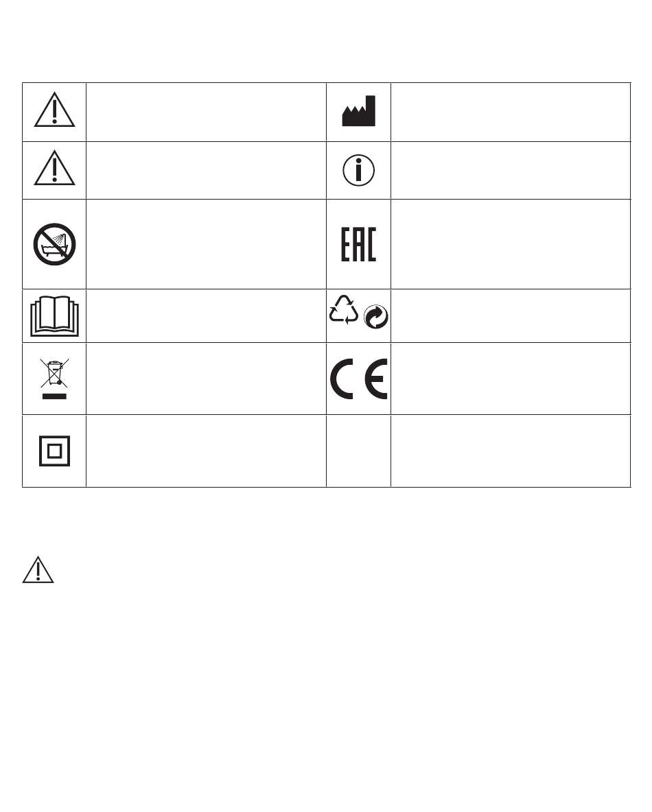This screenshot has width=652, height=812.
Task: Click the manufacturer factory icon
Action: click(x=359, y=113)
